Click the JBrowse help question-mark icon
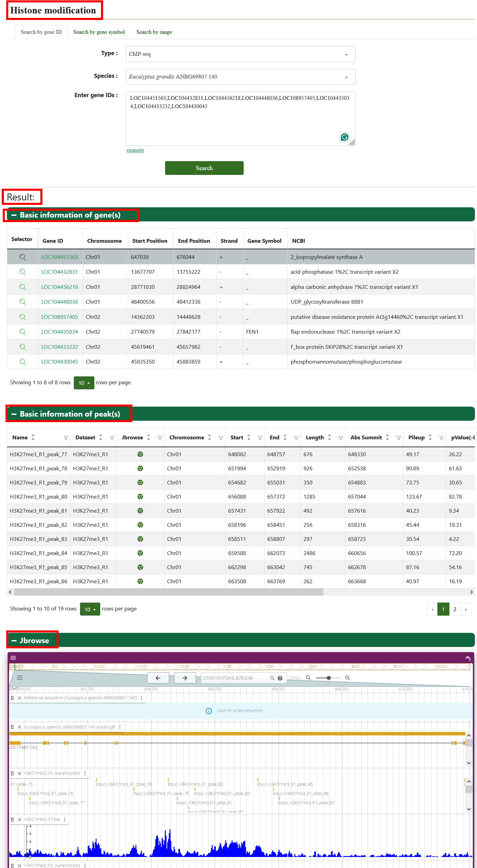Image resolution: width=477 pixels, height=868 pixels. tap(280, 678)
